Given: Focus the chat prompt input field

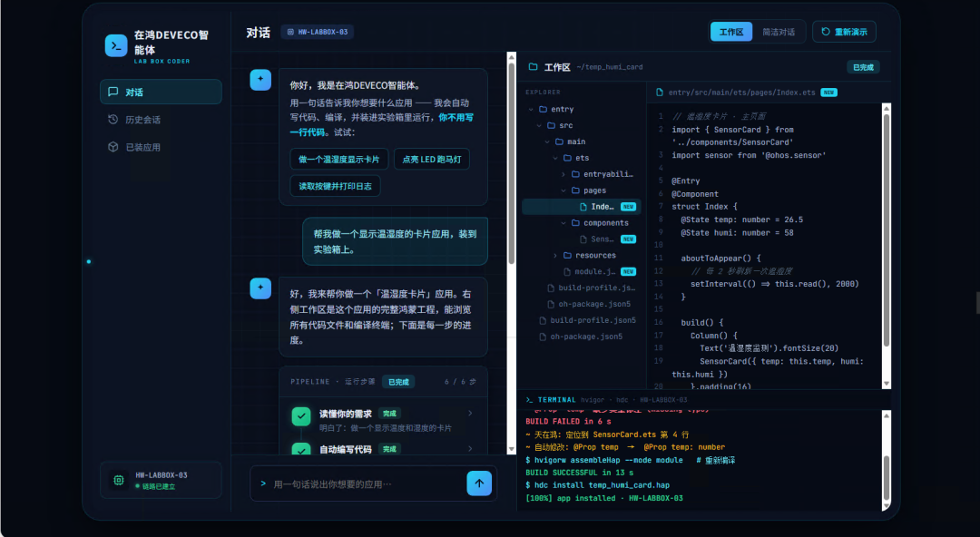Looking at the screenshot, I should (x=366, y=483).
